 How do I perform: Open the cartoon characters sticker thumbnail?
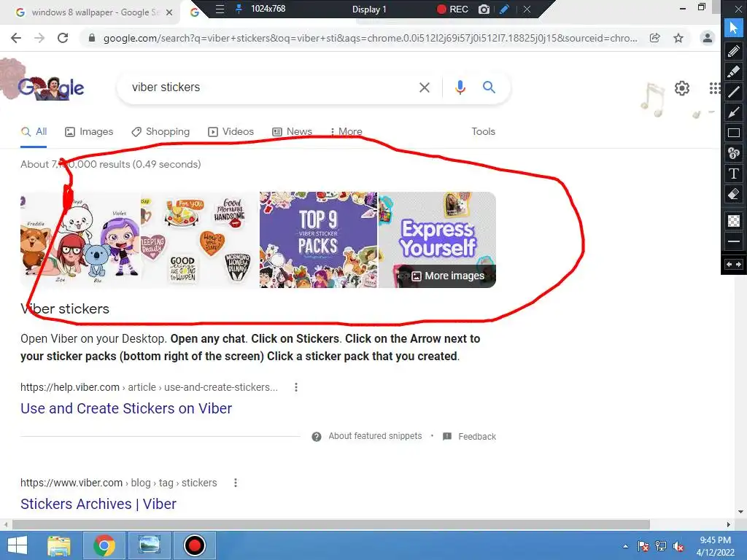pyautogui.click(x=80, y=239)
